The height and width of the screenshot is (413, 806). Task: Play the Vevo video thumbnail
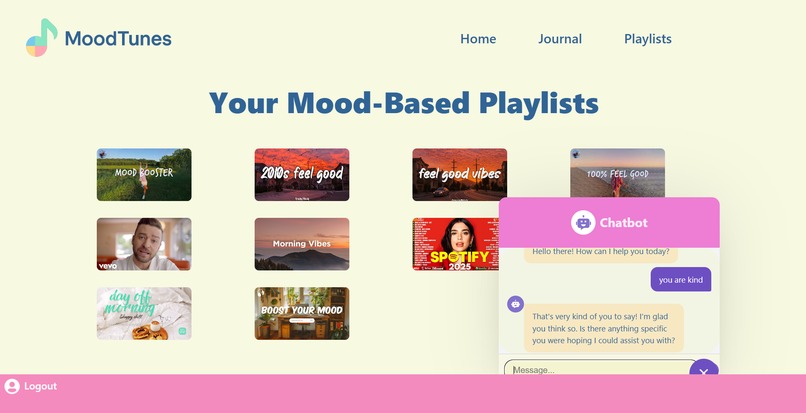[x=144, y=244]
